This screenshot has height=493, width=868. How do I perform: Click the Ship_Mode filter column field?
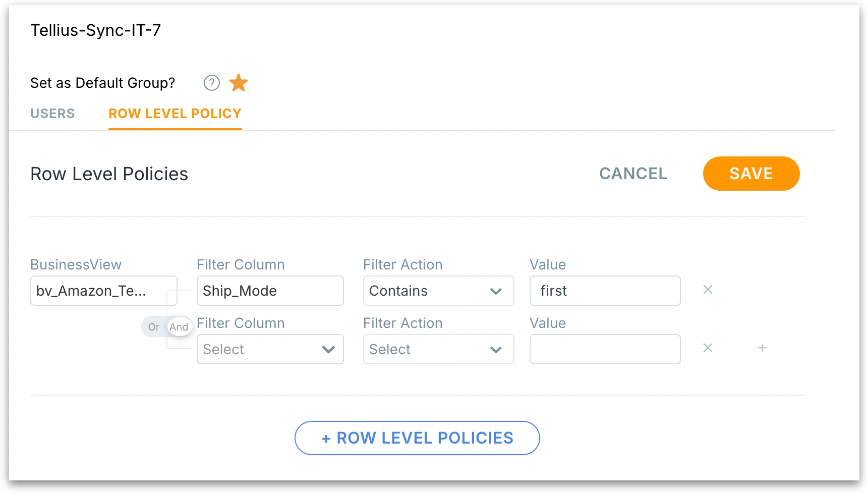click(270, 291)
